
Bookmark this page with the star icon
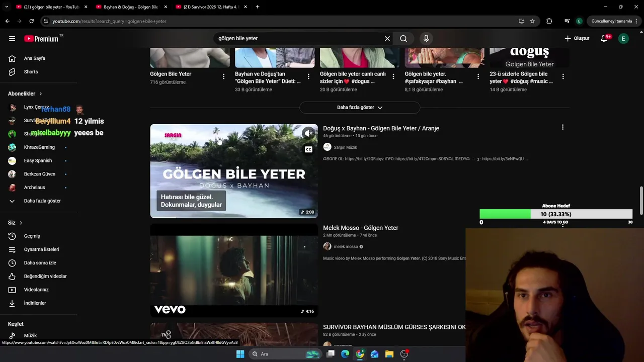(x=532, y=21)
